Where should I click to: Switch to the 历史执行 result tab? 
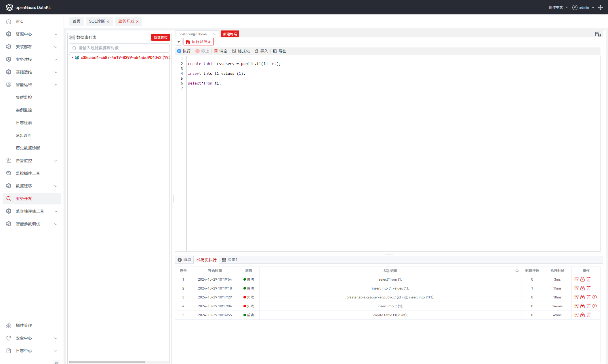[x=206, y=260]
